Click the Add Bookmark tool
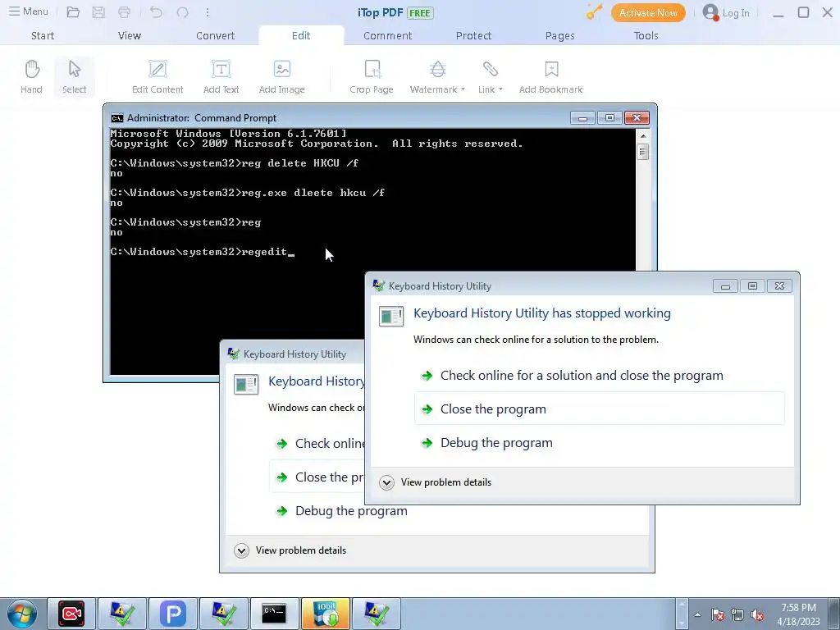 pos(550,76)
